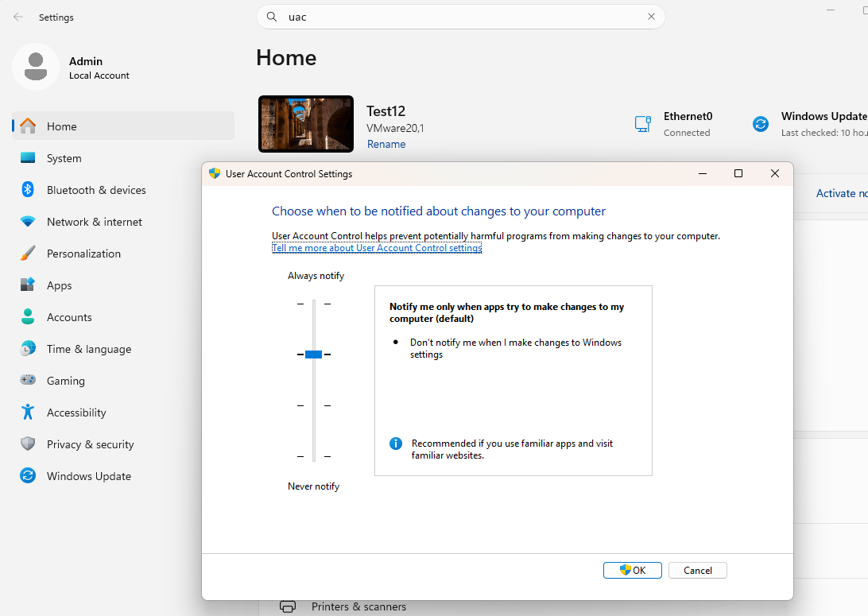Go to Personalization settings
This screenshot has height=616, width=868.
(123, 254)
